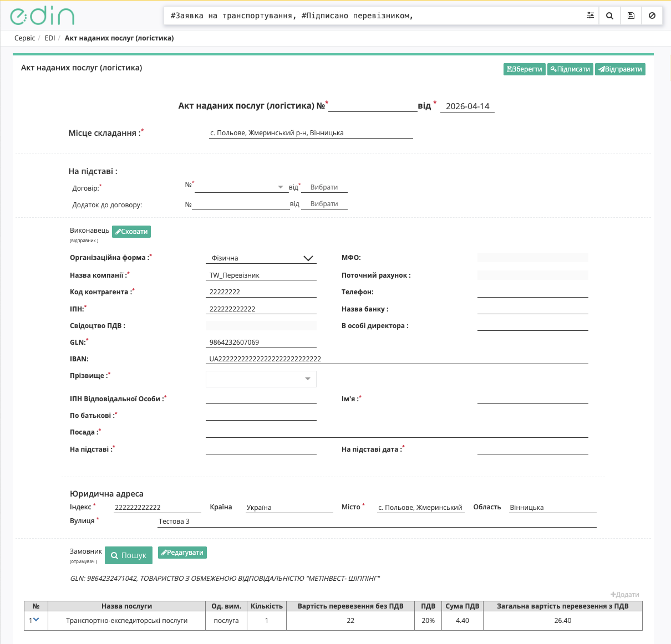Clear search with the ban icon
This screenshot has width=671, height=644.
coord(652,16)
